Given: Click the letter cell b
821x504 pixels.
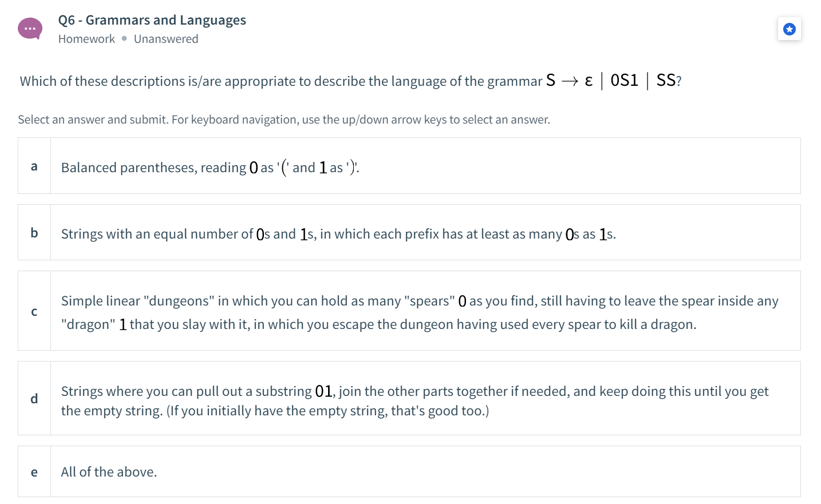Looking at the screenshot, I should tap(34, 232).
